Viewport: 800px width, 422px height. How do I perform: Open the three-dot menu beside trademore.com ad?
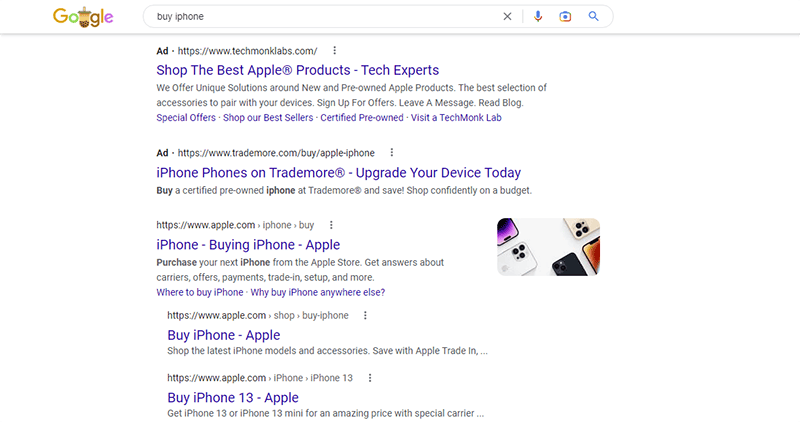tap(392, 153)
